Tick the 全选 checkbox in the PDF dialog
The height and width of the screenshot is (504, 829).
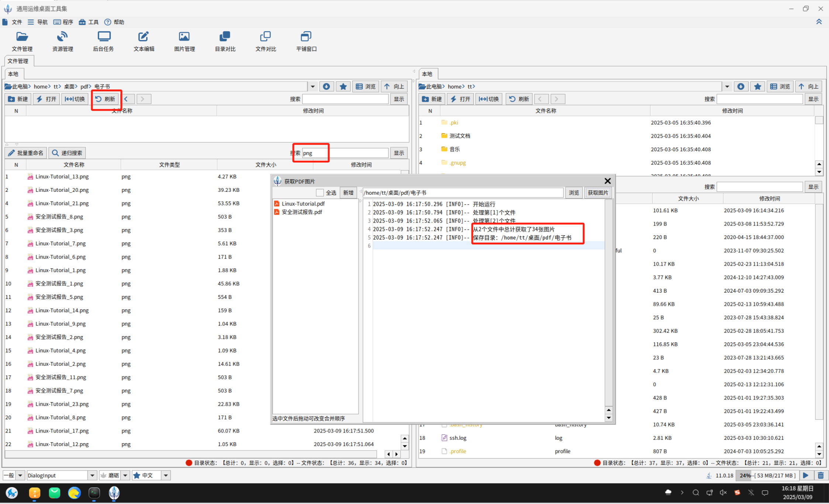click(x=320, y=193)
